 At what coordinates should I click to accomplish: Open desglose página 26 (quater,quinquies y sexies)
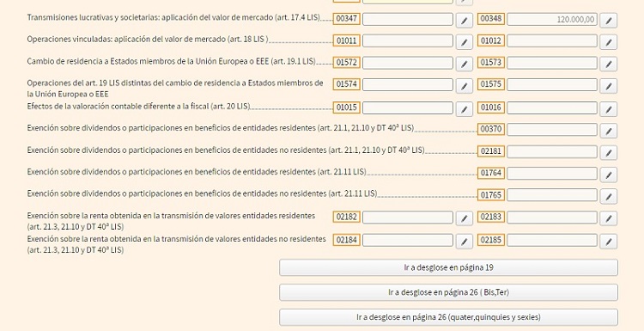click(448, 317)
